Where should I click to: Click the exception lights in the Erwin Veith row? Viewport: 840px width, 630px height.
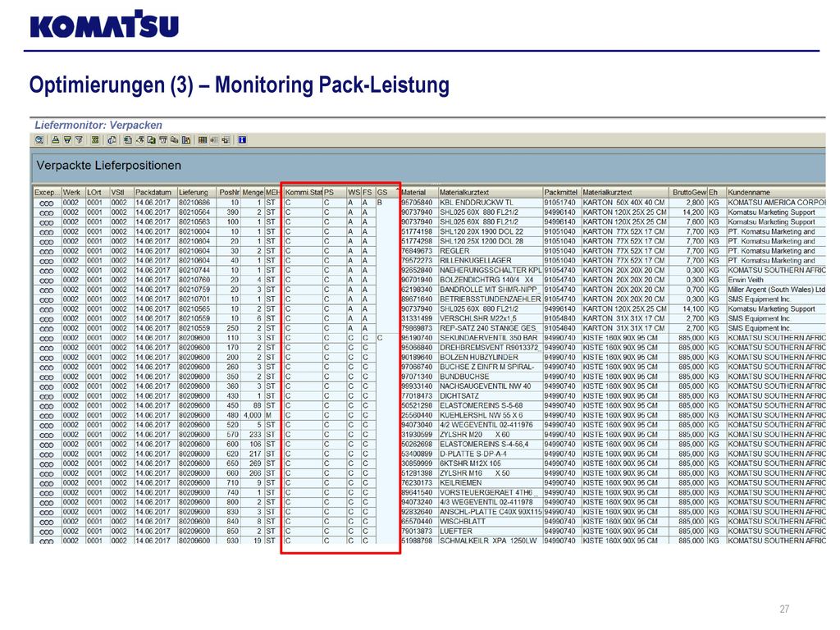[47, 281]
